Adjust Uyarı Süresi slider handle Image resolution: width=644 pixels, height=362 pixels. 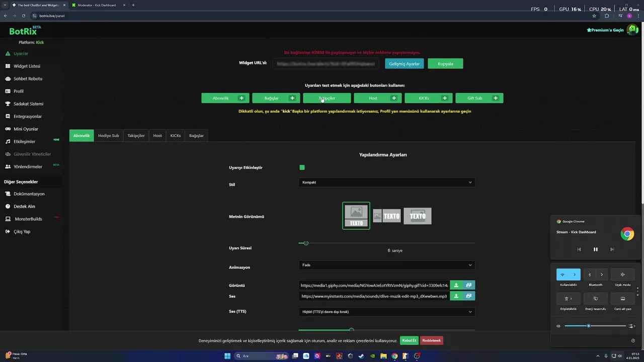pyautogui.click(x=305, y=243)
